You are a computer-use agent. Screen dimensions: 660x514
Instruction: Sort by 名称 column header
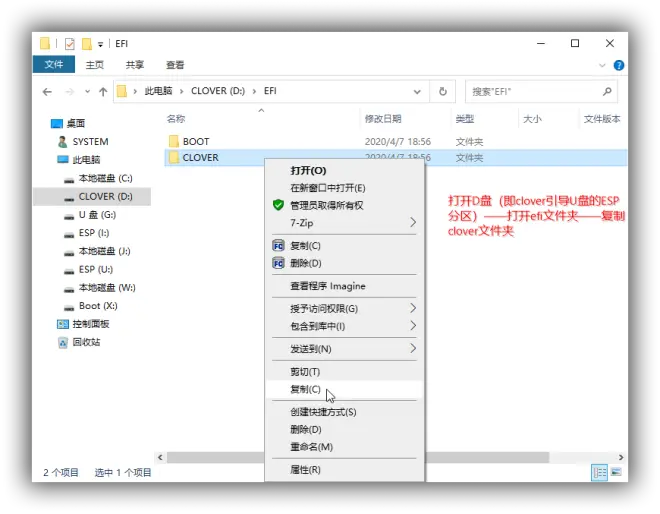(x=176, y=119)
